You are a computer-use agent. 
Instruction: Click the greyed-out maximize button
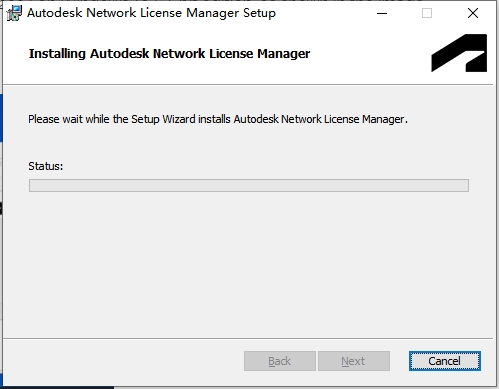coord(427,13)
